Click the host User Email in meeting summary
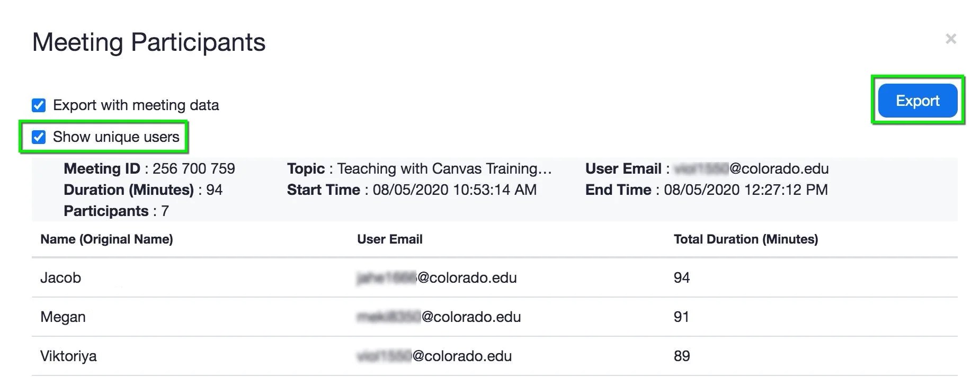 pyautogui.click(x=752, y=168)
